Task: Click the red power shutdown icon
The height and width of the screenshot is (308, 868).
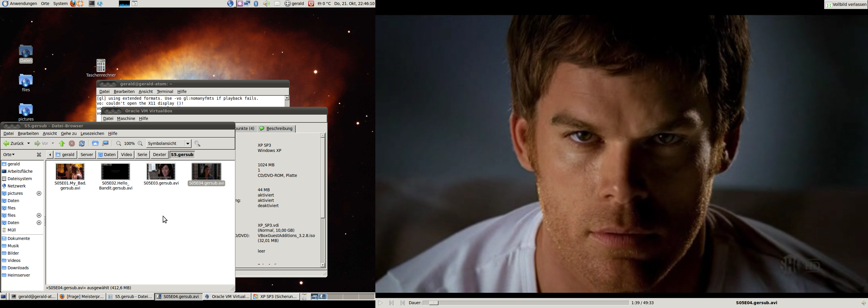Action: pyautogui.click(x=311, y=4)
